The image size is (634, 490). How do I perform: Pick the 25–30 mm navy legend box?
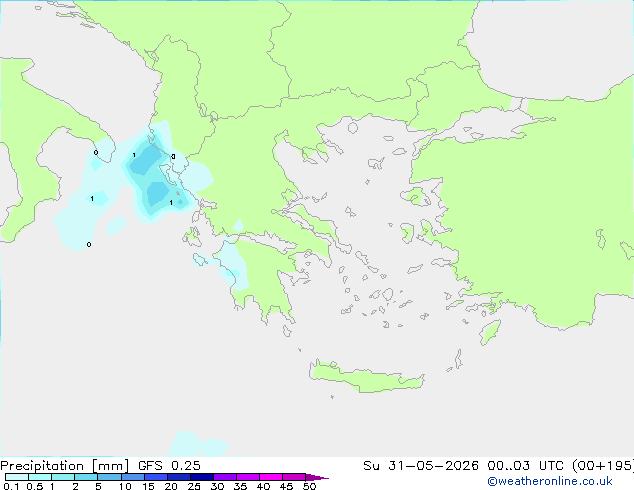click(x=201, y=477)
